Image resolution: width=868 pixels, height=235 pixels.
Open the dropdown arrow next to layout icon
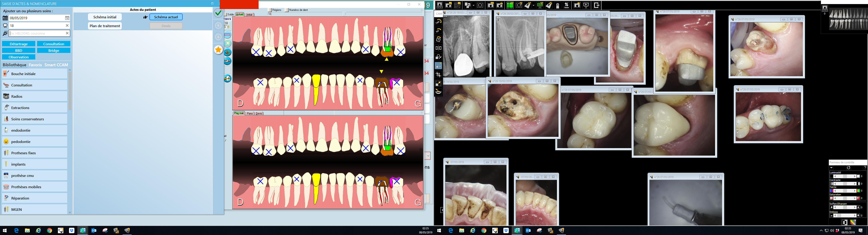[473, 5]
